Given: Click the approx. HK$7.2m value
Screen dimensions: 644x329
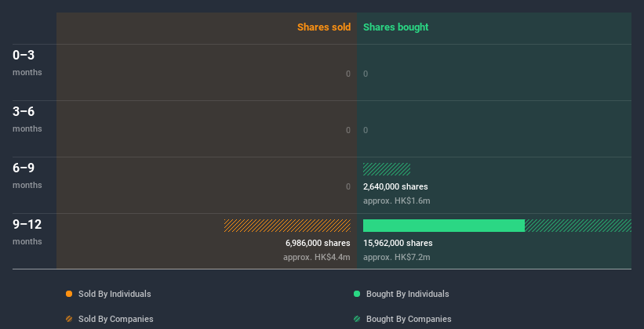Looking at the screenshot, I should pos(397,258).
